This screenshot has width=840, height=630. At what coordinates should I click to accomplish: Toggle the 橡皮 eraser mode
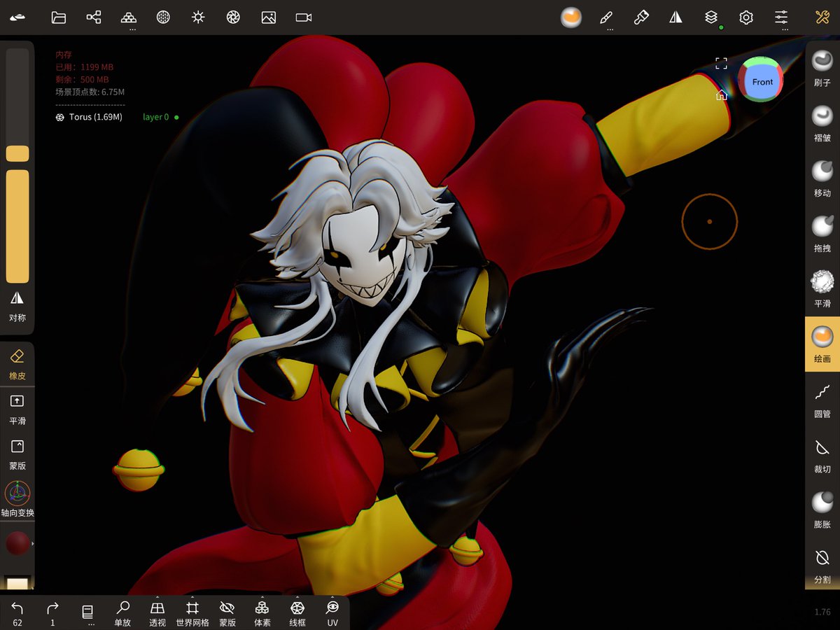(17, 364)
